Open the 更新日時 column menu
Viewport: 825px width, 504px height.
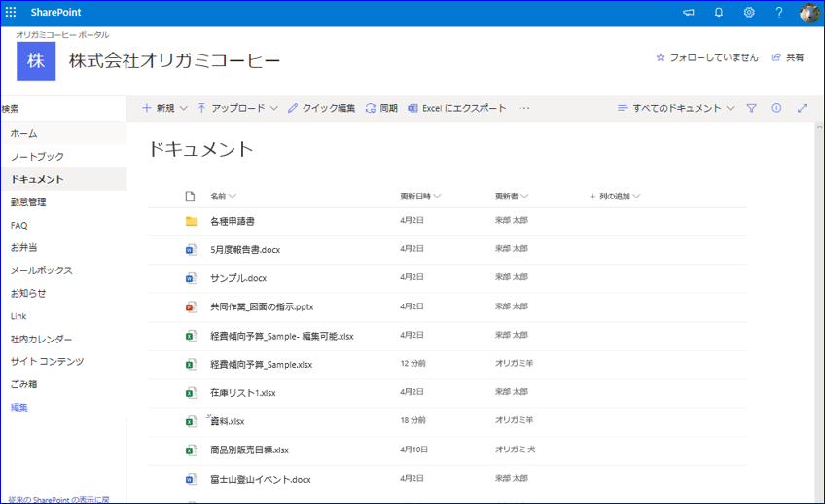[420, 197]
